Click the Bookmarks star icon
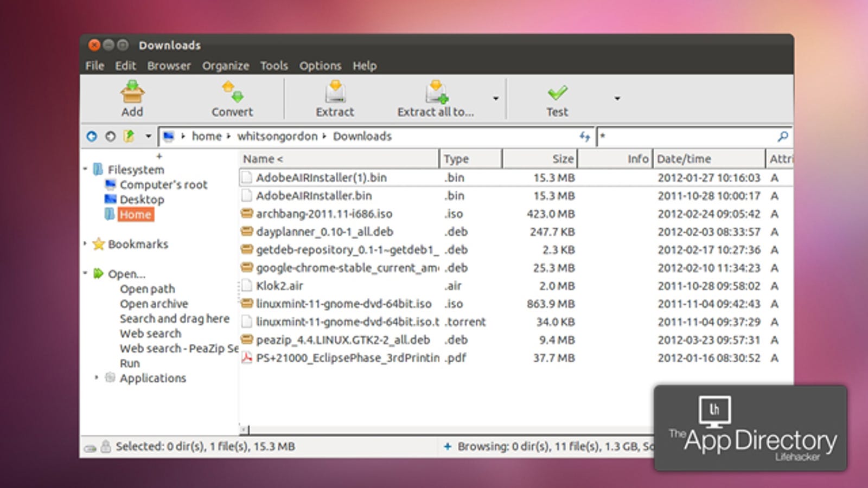This screenshot has height=488, width=868. 98,244
